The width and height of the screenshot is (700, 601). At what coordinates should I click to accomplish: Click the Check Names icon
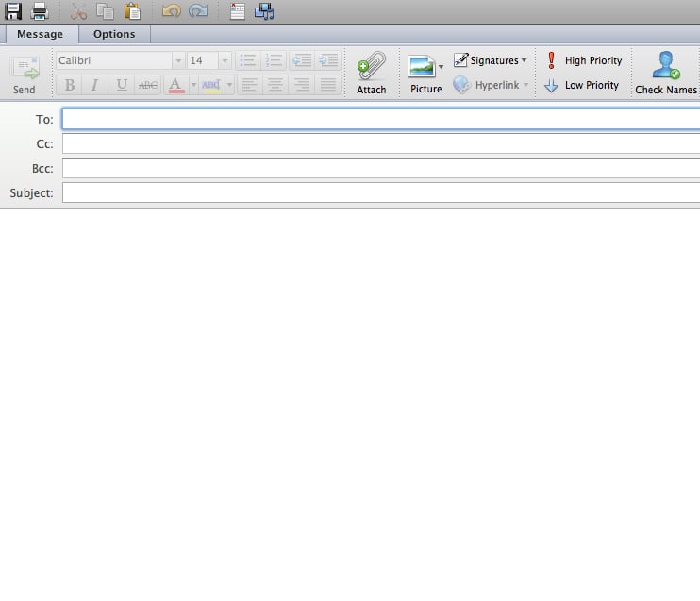[x=666, y=72]
